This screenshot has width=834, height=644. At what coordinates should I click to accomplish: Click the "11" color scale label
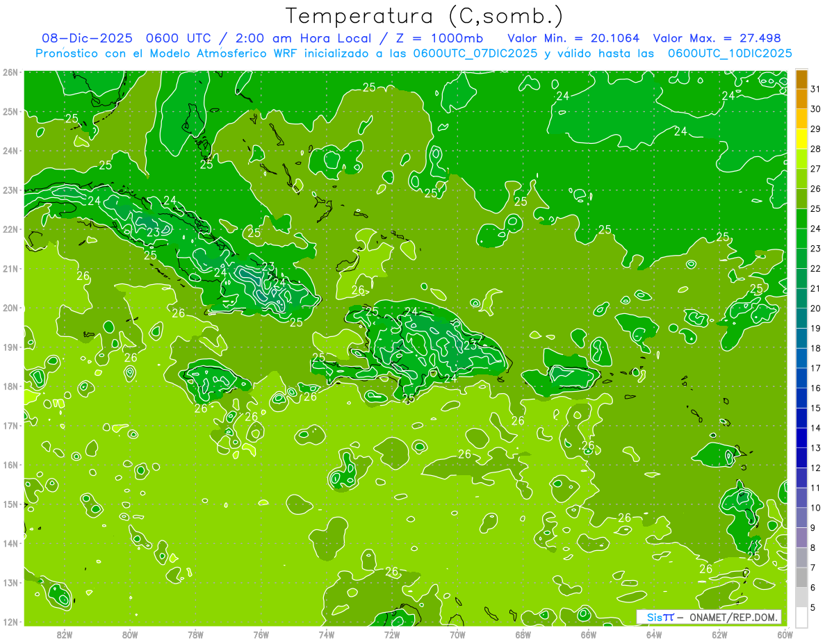click(816, 488)
